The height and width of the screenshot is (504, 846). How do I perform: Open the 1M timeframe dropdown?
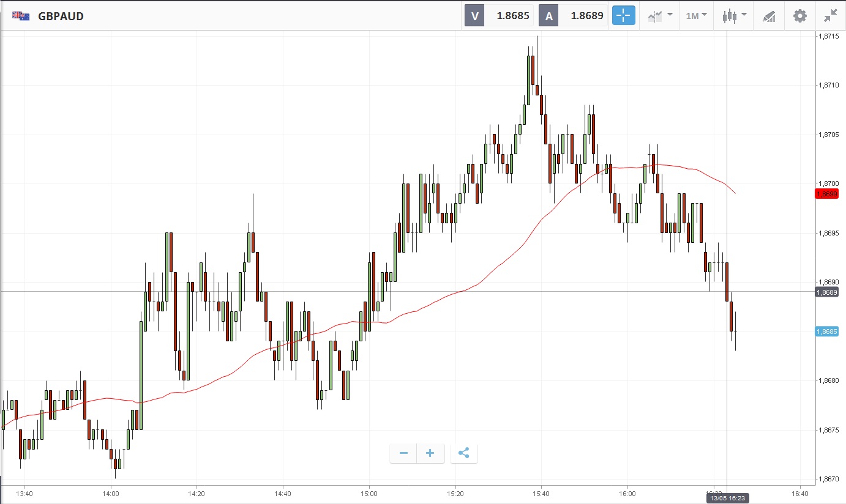tap(697, 16)
